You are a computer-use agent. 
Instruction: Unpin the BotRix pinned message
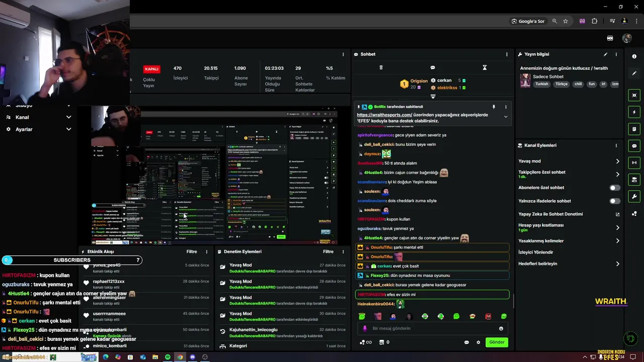(x=494, y=107)
